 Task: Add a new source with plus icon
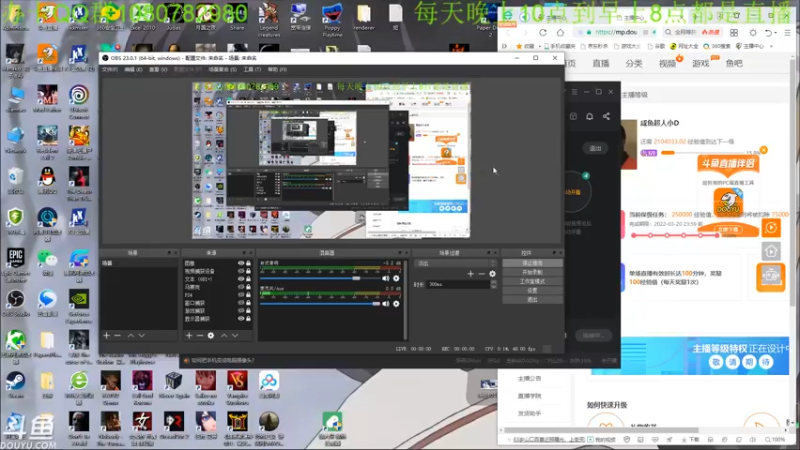[189, 335]
